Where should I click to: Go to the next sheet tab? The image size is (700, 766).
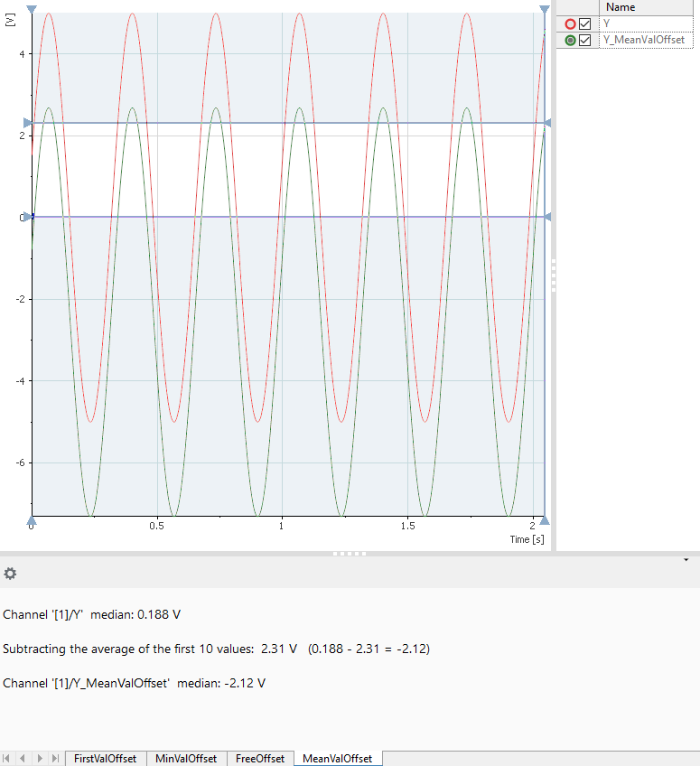(x=40, y=759)
